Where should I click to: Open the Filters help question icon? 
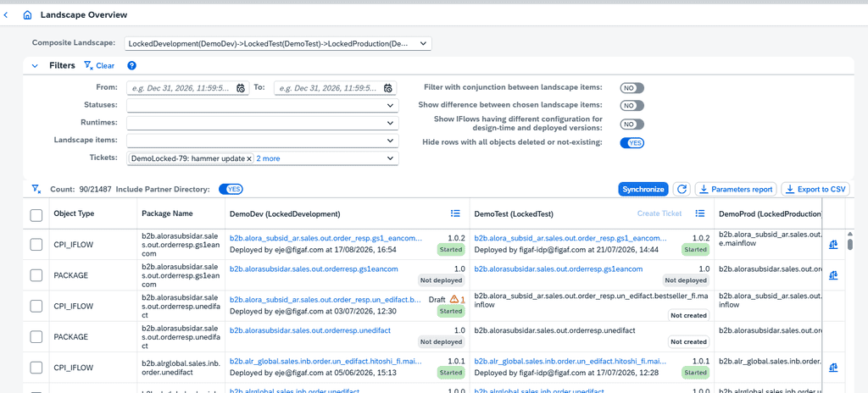pyautogui.click(x=131, y=65)
